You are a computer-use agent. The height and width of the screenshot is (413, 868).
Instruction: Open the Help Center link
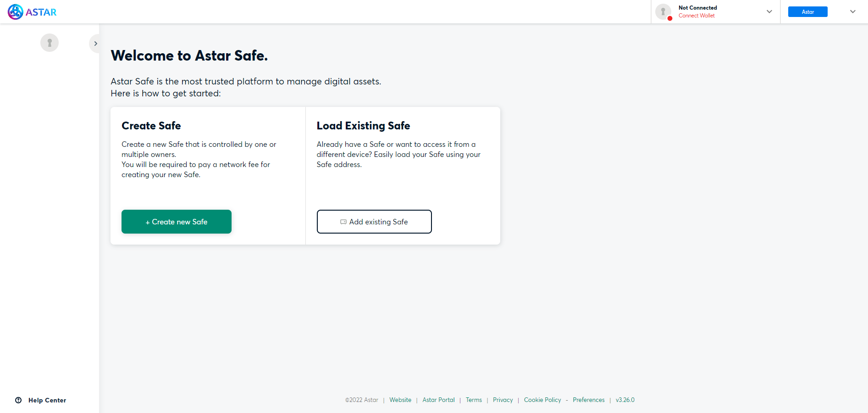click(47, 400)
